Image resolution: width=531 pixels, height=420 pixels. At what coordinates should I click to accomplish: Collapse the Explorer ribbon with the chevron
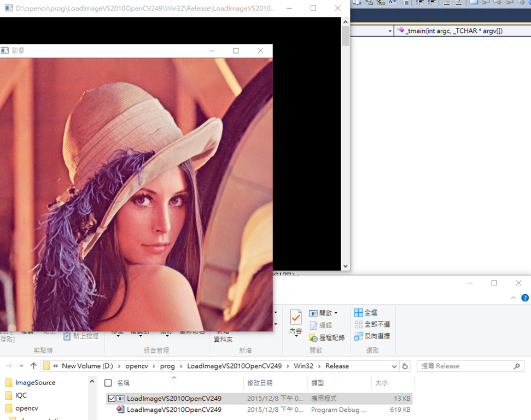(x=514, y=297)
